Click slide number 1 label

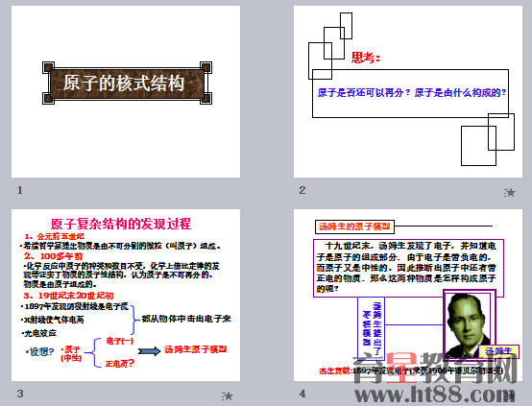click(19, 190)
